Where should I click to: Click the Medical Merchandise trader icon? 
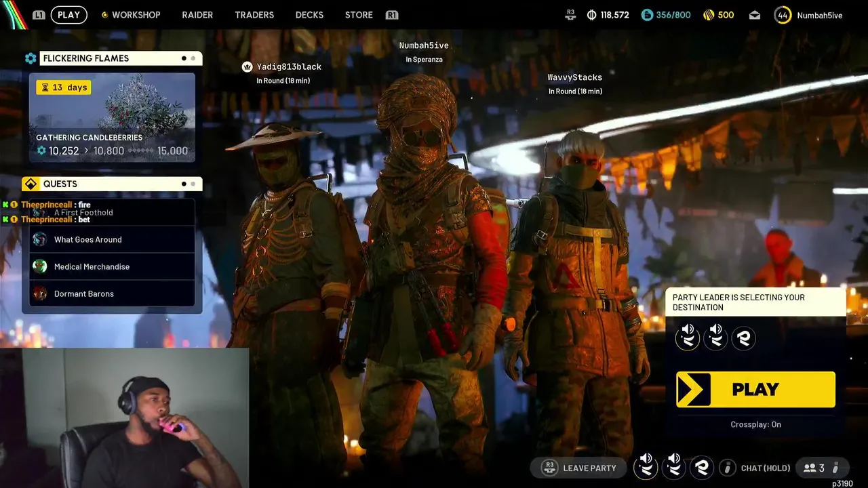(40, 266)
